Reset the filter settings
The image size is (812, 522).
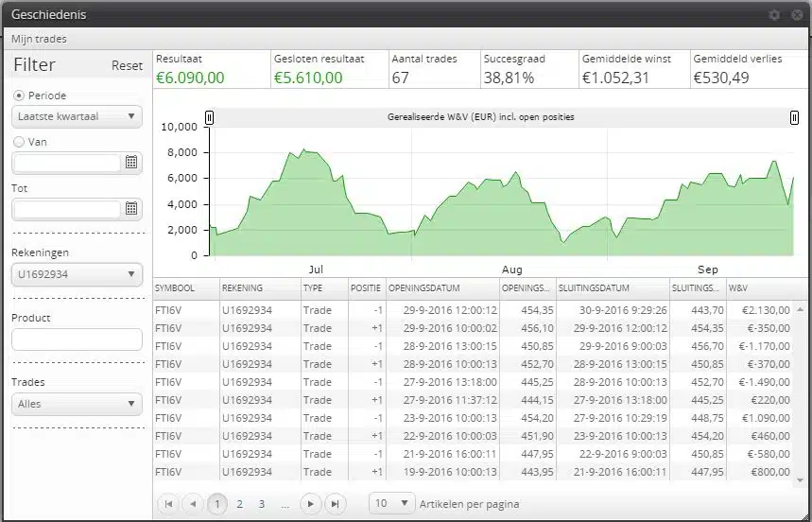point(127,65)
